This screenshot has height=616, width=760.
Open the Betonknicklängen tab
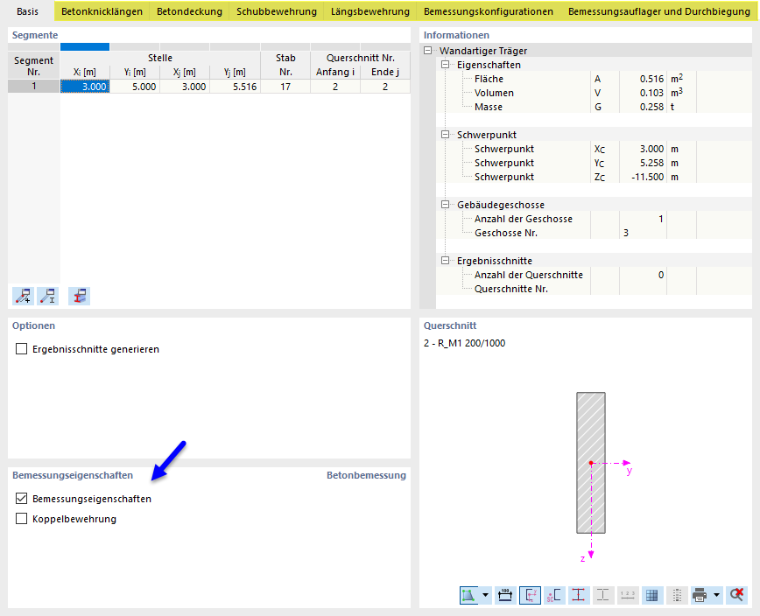click(102, 11)
